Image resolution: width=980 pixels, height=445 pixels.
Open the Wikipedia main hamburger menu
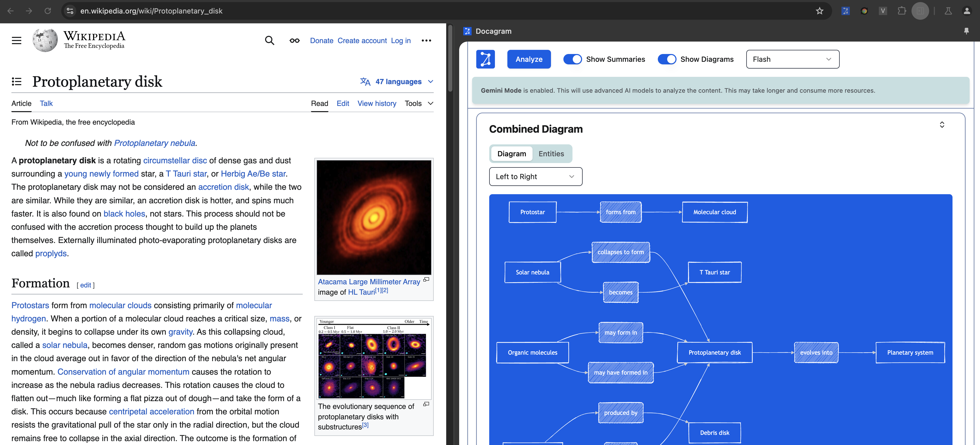tap(16, 40)
